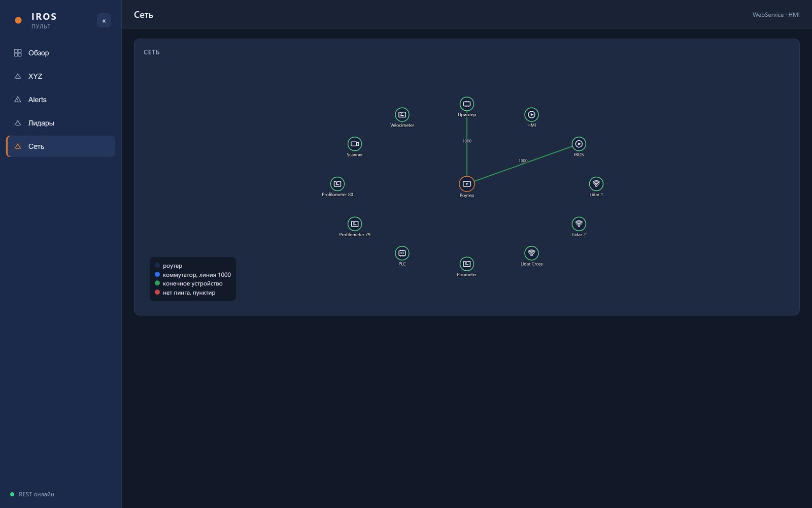
Task: Click the REST онлайн status indicator
Action: [x=32, y=494]
